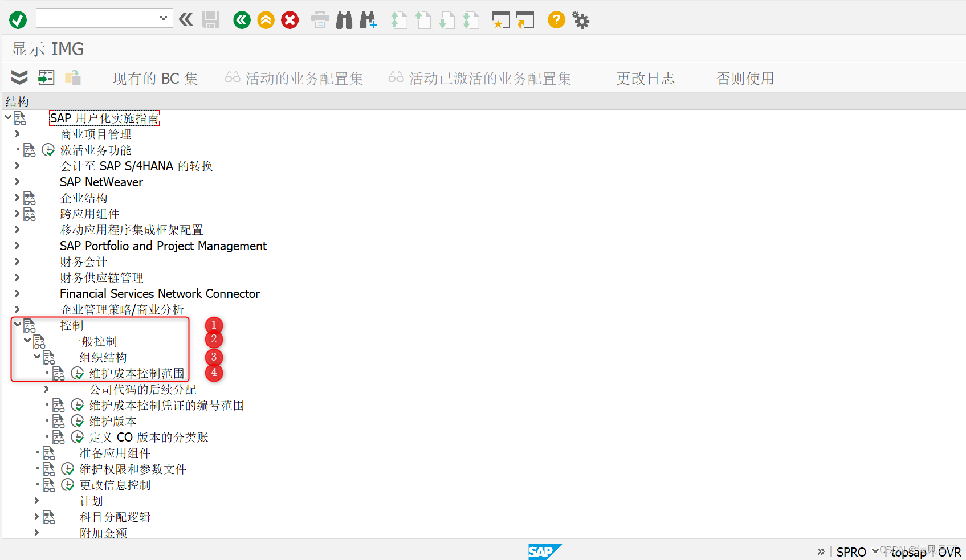Screen dimensions: 966x560
Task: Expand the 财务会计 node
Action: [17, 261]
